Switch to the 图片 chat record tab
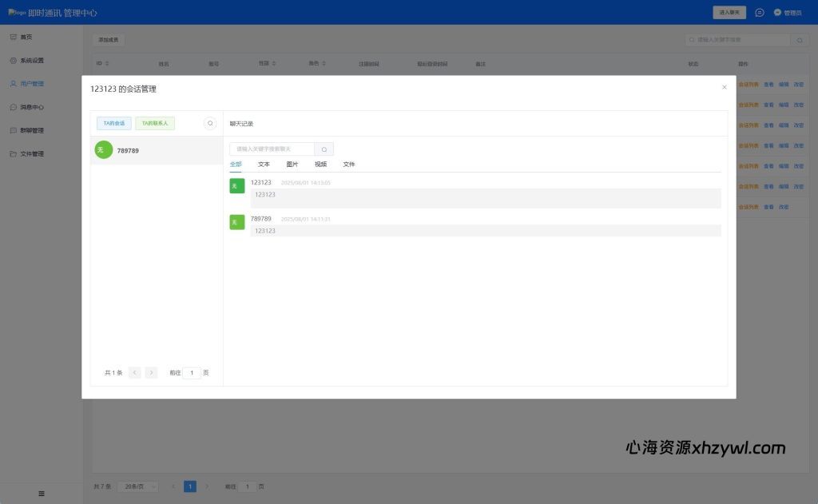The image size is (818, 504). pyautogui.click(x=292, y=165)
